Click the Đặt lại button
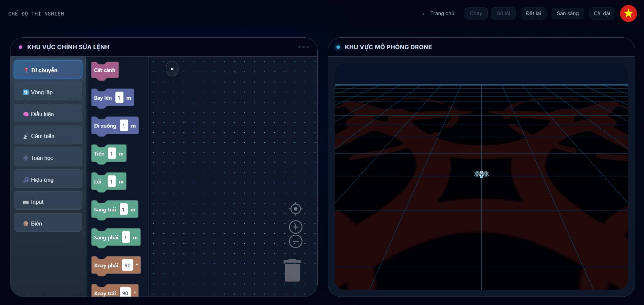 533,13
